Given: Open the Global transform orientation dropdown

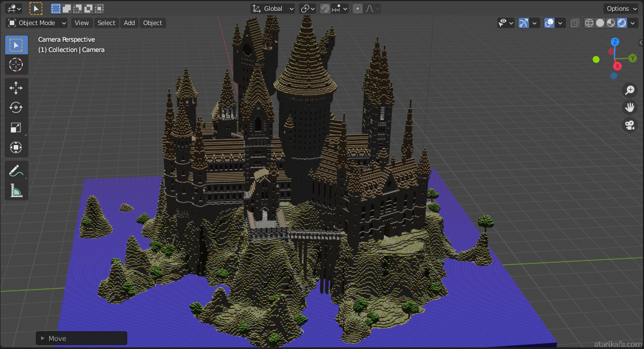Looking at the screenshot, I should (273, 9).
